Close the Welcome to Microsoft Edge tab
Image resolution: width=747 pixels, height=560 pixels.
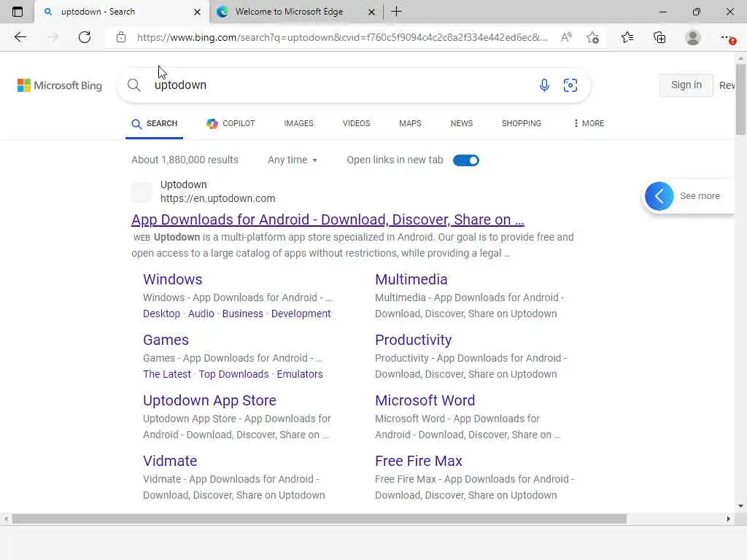click(371, 12)
